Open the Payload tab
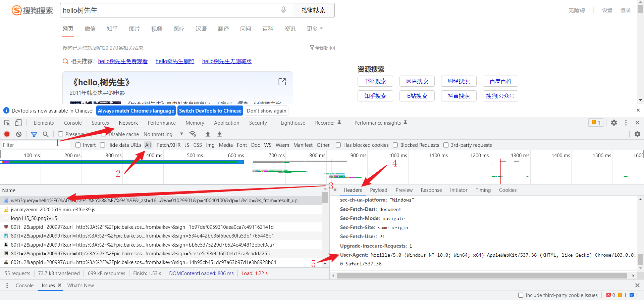 click(378, 190)
